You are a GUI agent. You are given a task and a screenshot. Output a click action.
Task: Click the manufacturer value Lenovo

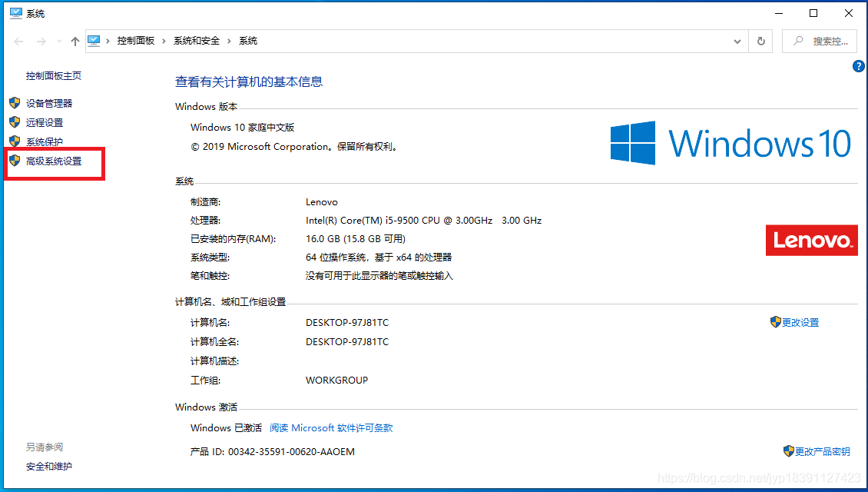(x=322, y=202)
